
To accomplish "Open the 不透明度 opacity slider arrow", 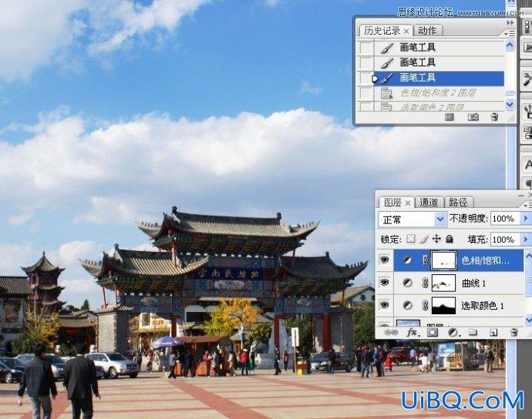I will coord(526,219).
